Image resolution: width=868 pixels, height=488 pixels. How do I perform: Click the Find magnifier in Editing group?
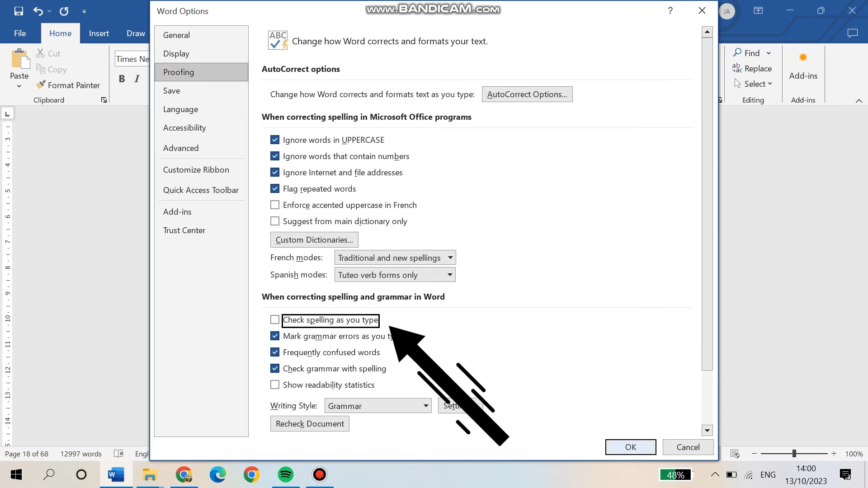[737, 53]
